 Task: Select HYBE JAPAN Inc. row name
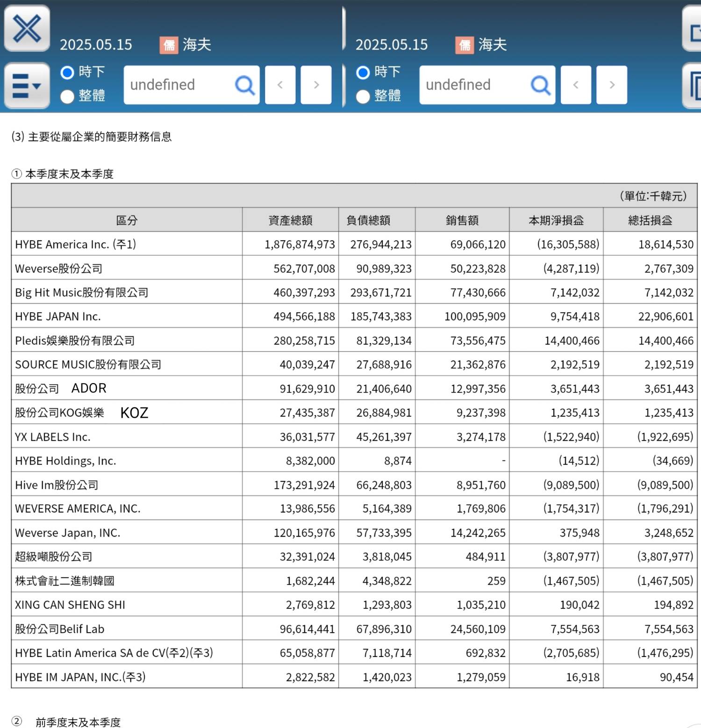pos(58,316)
